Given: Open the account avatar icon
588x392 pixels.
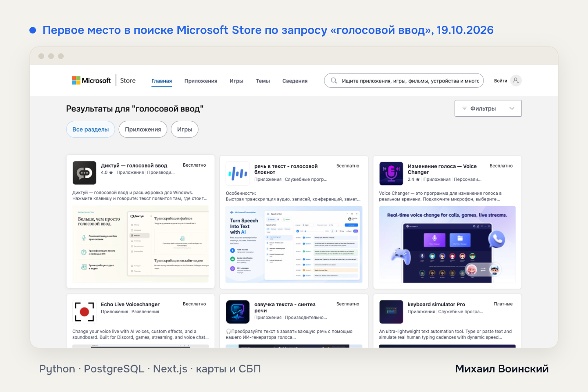Looking at the screenshot, I should 516,80.
